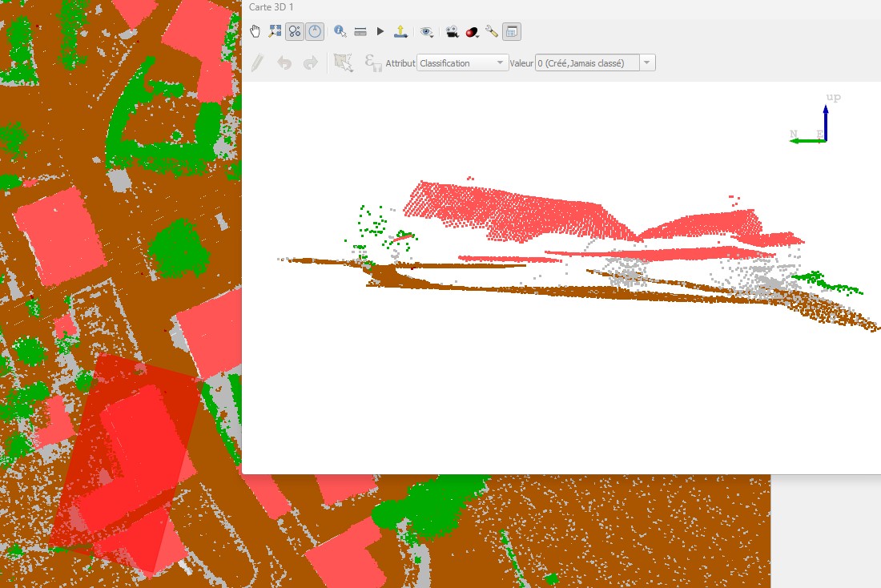Image resolution: width=881 pixels, height=588 pixels.
Task: Activate the measurement line tool
Action: pos(360,31)
